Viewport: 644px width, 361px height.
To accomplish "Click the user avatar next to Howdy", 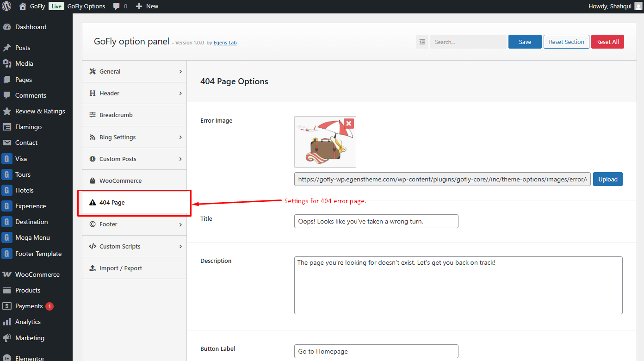I will 638,6.
